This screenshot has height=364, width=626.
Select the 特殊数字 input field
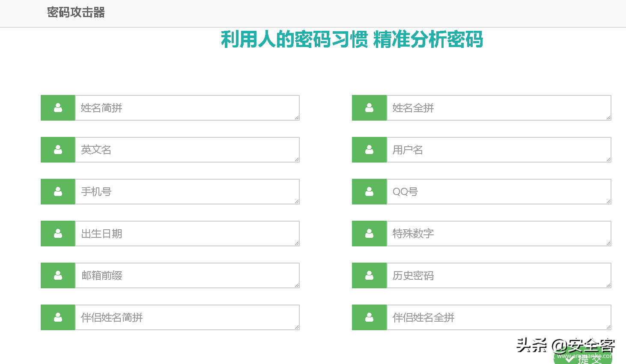tap(498, 234)
